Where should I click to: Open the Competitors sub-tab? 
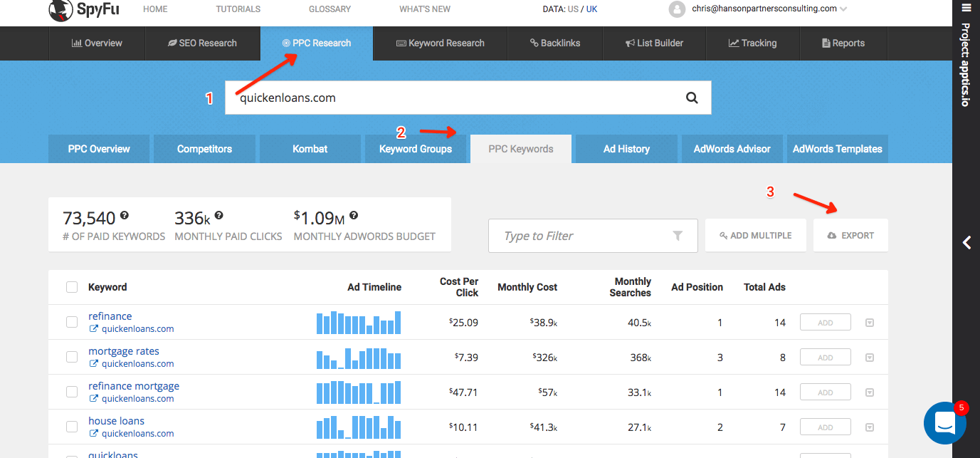tap(205, 149)
